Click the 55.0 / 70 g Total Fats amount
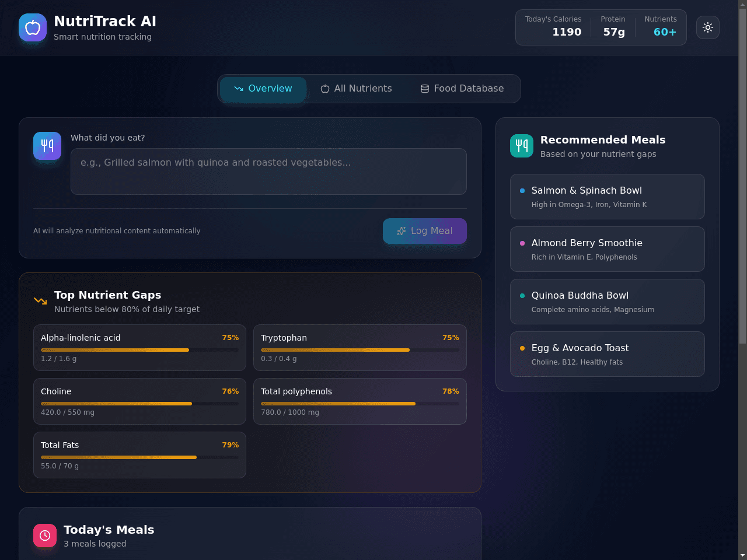Viewport: 747px width, 560px height. 60,466
